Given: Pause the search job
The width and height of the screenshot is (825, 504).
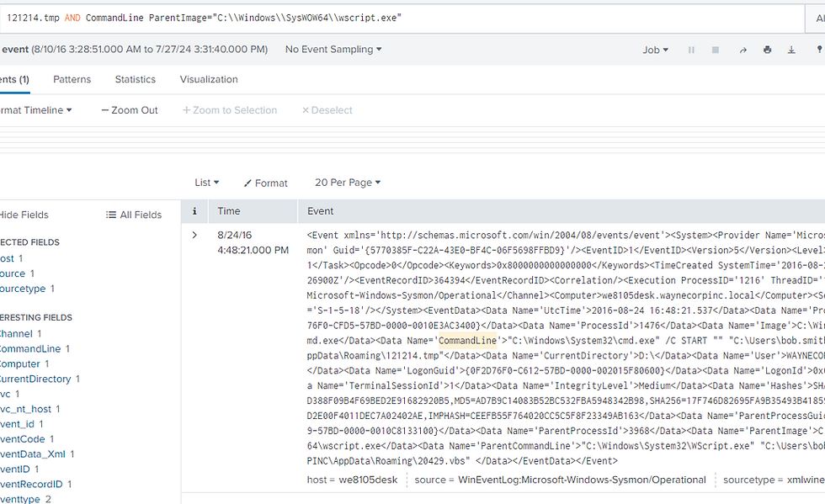Looking at the screenshot, I should (691, 50).
